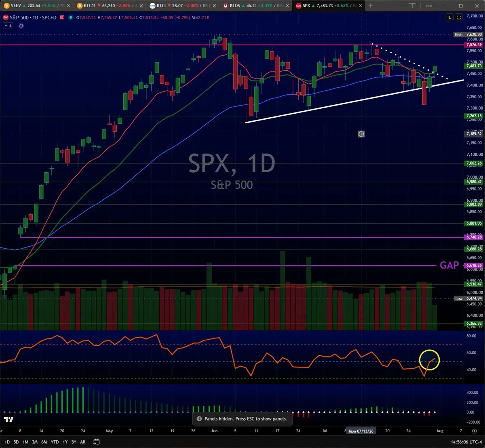
Task: Add a new tab with plus icon
Action: tap(370, 6)
